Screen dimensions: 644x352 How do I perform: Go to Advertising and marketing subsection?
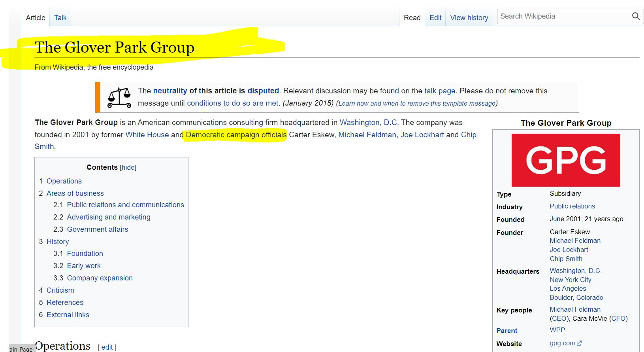coord(109,217)
